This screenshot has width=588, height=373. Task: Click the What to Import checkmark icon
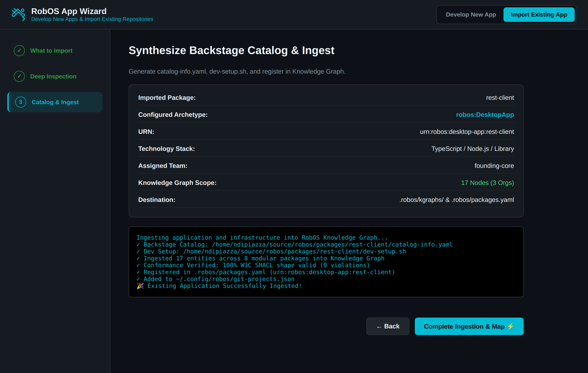pyautogui.click(x=19, y=51)
